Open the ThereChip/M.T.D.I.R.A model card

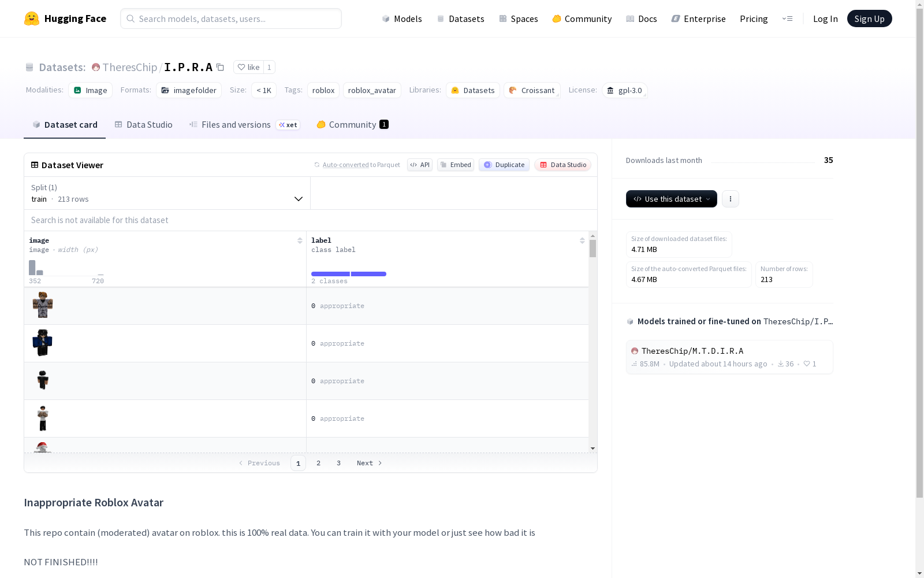[729, 357]
